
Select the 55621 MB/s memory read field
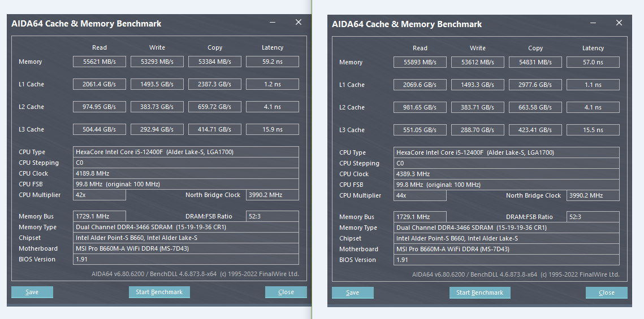[99, 62]
